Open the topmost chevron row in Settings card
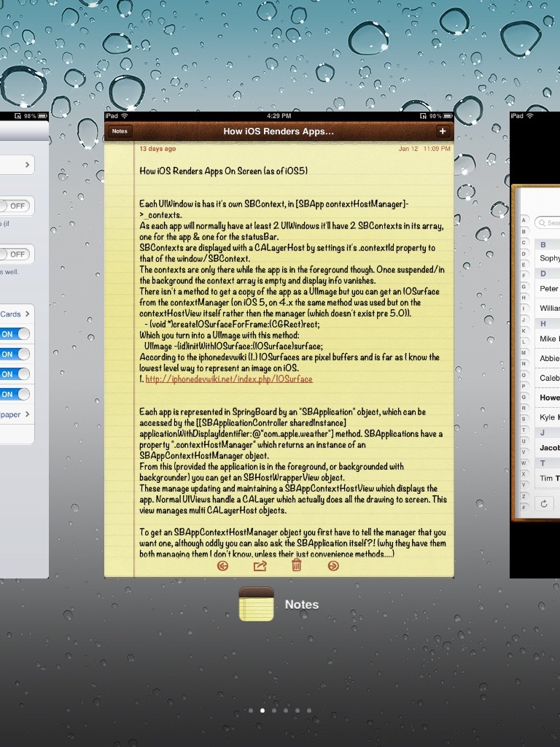560x747 pixels. (x=17, y=164)
